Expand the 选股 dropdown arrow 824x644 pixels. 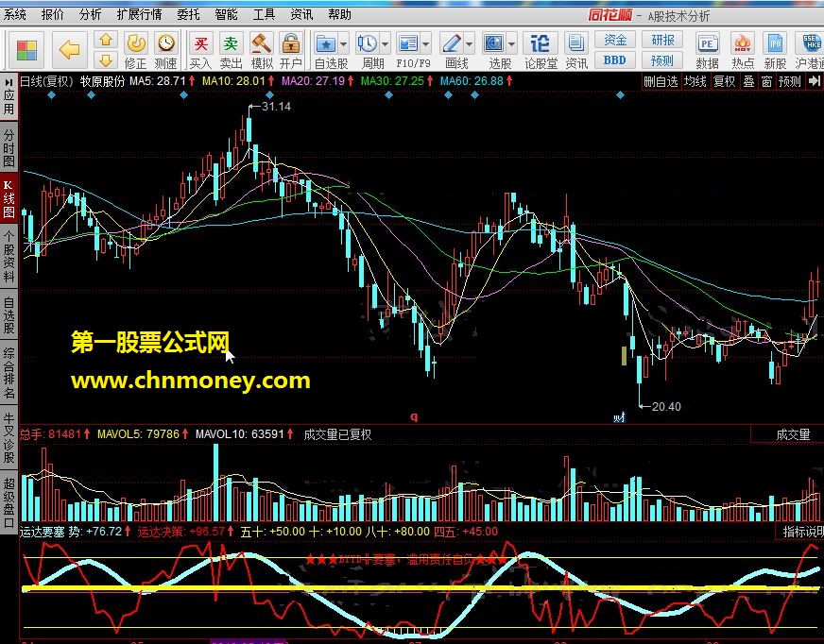click(x=511, y=44)
